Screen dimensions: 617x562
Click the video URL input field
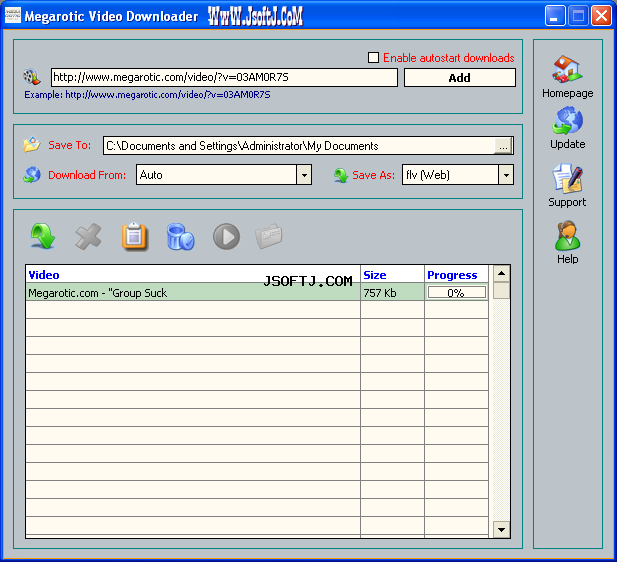tap(224, 77)
